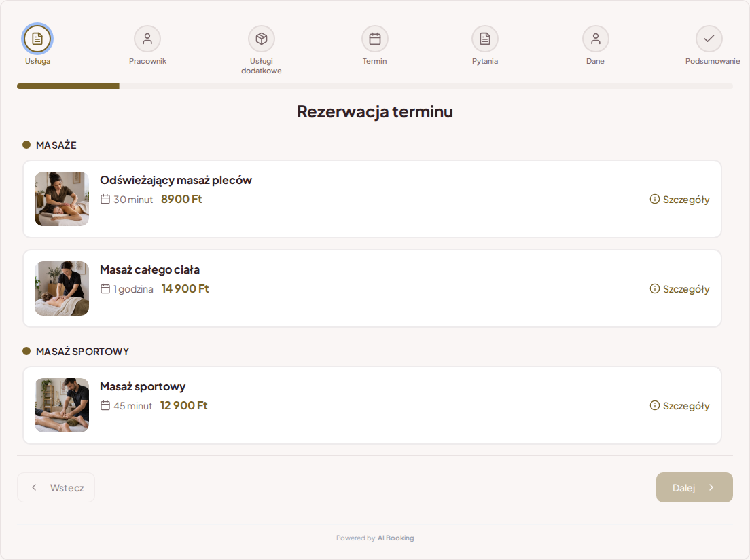Select the Usługa step icon

click(x=37, y=39)
